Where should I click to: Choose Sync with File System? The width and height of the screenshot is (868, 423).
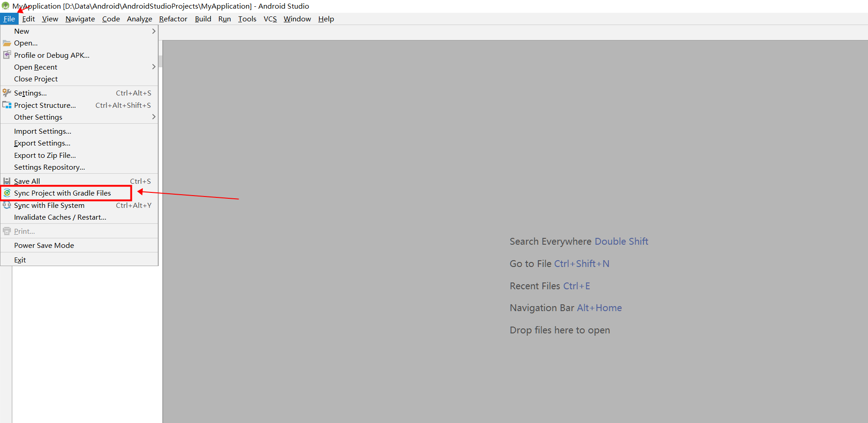click(x=79, y=205)
